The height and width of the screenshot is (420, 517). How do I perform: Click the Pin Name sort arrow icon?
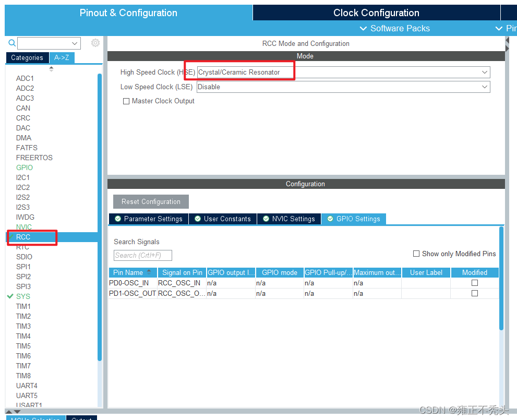[149, 272]
